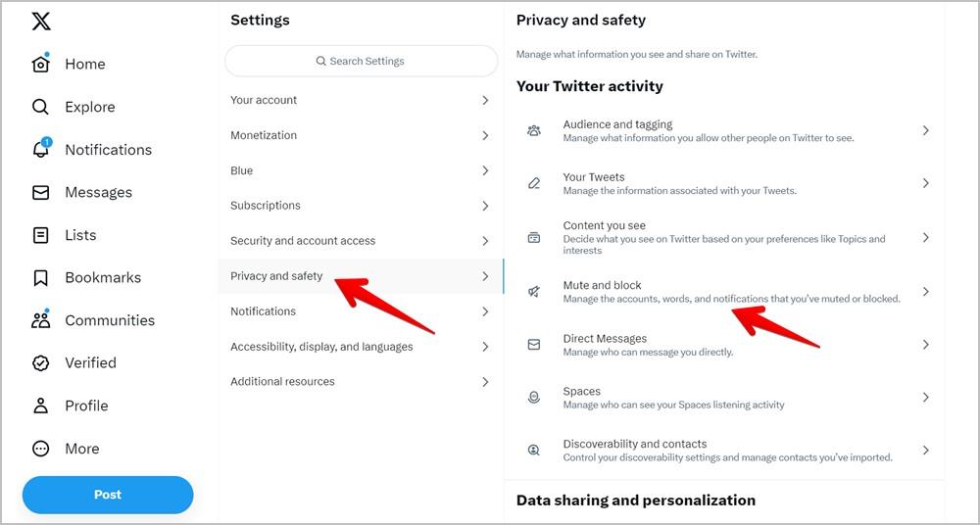Screen dimensions: 980x525
Task: Open Notifications bell icon
Action: tap(40, 150)
